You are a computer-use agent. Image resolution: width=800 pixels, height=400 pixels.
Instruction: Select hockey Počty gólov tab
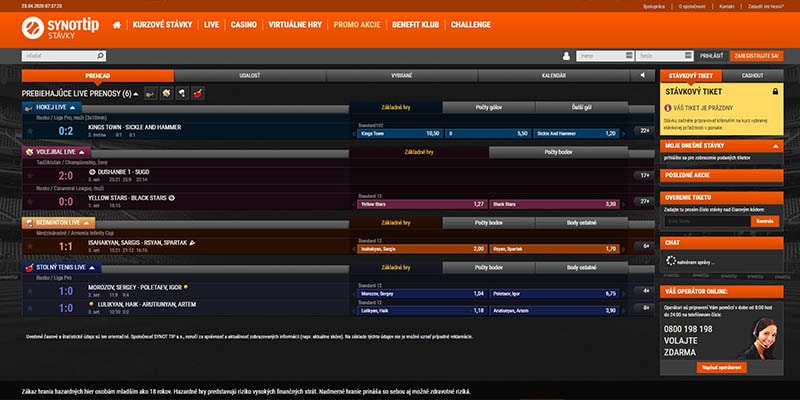click(x=488, y=108)
